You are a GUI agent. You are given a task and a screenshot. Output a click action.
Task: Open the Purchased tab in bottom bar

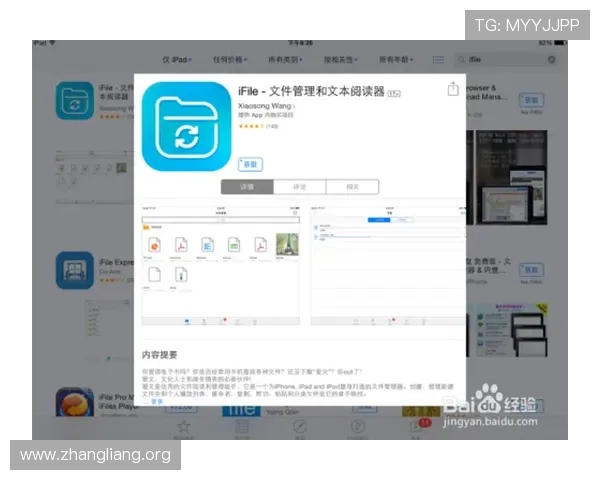[x=357, y=428]
